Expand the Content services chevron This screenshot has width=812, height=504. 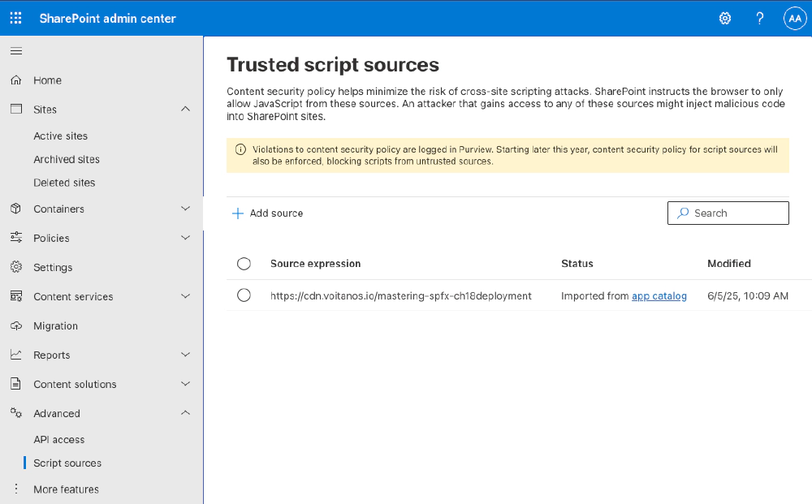coord(185,296)
